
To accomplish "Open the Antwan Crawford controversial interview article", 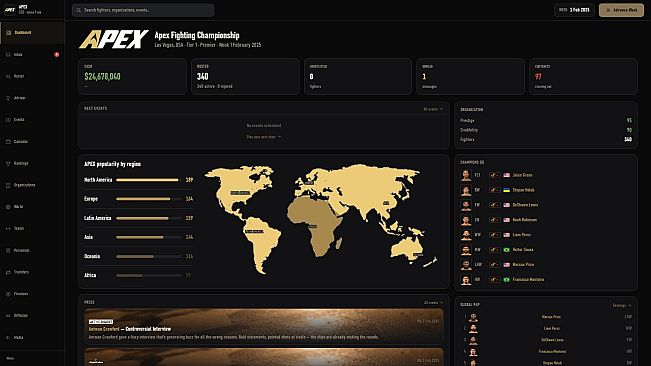I will click(264, 327).
